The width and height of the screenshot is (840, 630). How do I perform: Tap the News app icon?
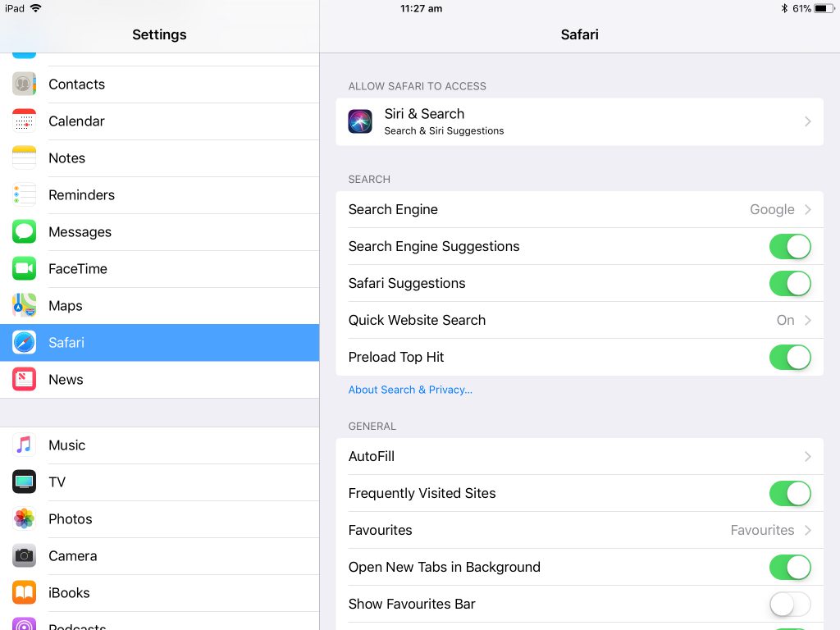pyautogui.click(x=24, y=380)
